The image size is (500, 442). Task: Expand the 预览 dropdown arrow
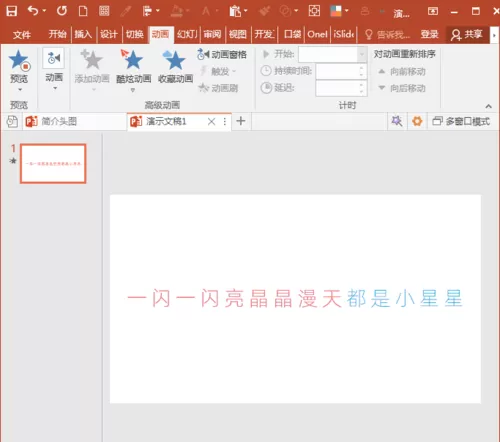(x=20, y=89)
